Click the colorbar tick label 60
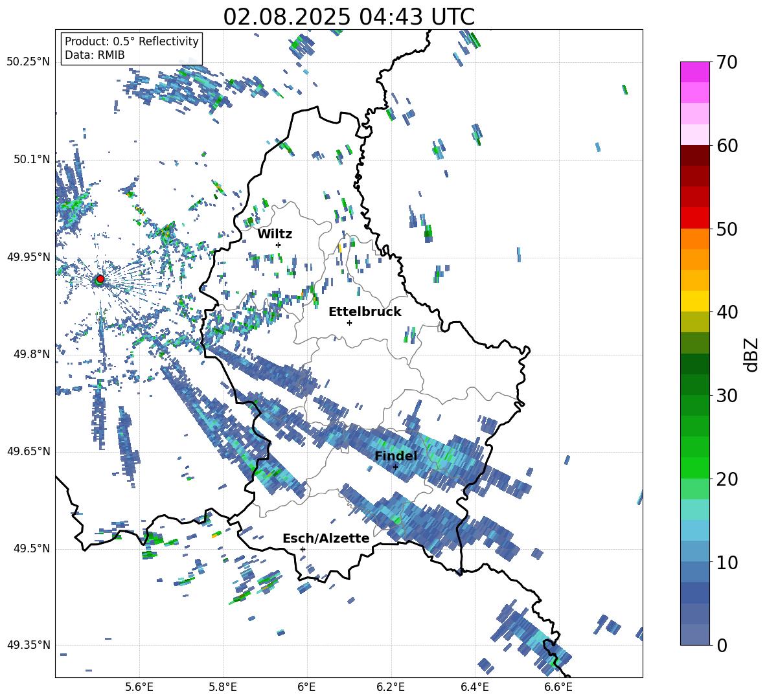This screenshot has height=700, width=767. [x=727, y=146]
